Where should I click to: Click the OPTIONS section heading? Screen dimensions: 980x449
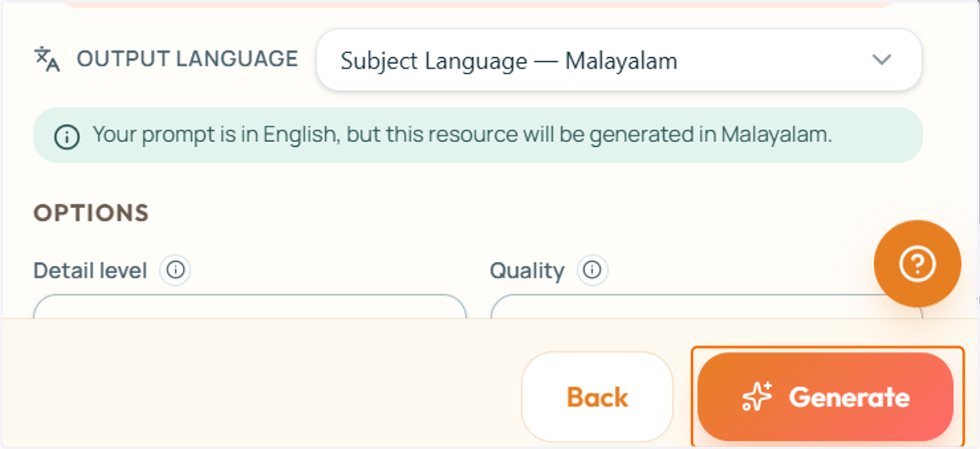click(91, 213)
